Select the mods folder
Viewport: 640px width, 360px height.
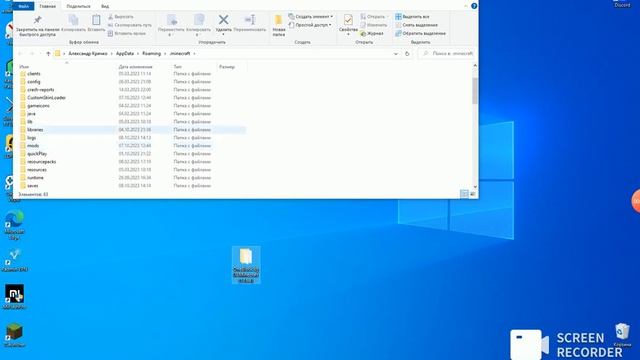33,146
